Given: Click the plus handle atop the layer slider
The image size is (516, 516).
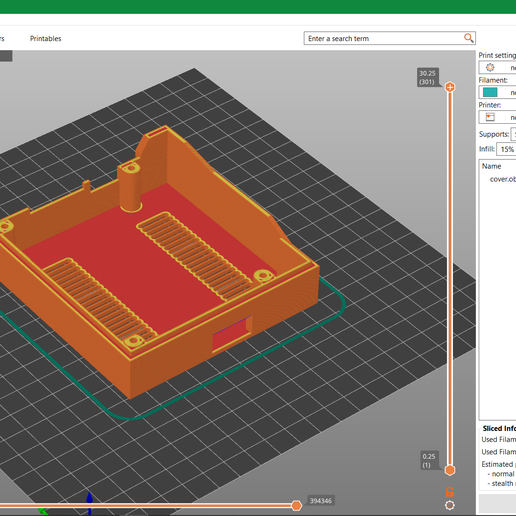Looking at the screenshot, I should click(x=450, y=87).
